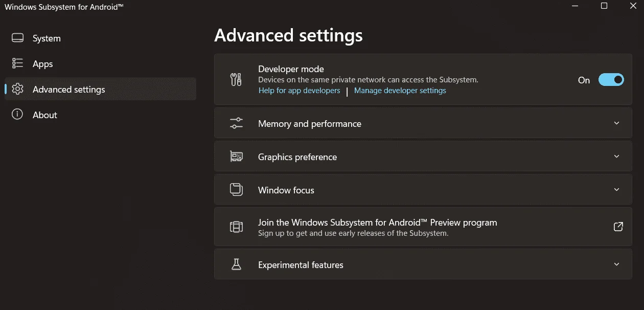
Task: Click the Graphics preference card icon
Action: click(x=236, y=157)
